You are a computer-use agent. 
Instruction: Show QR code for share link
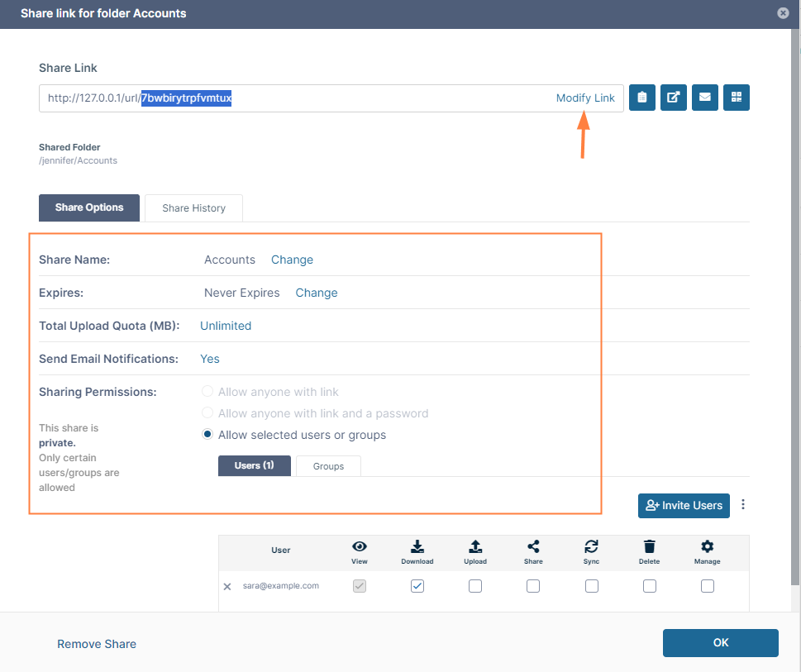click(737, 98)
